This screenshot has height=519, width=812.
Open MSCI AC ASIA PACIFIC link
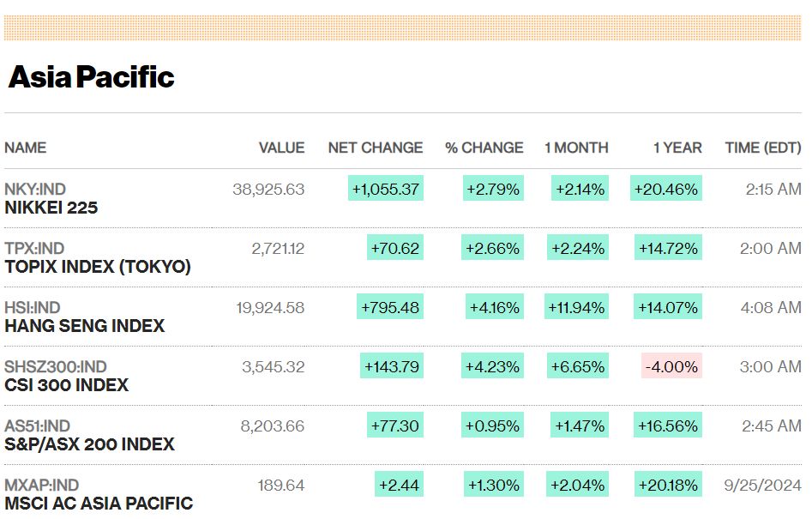(99, 503)
